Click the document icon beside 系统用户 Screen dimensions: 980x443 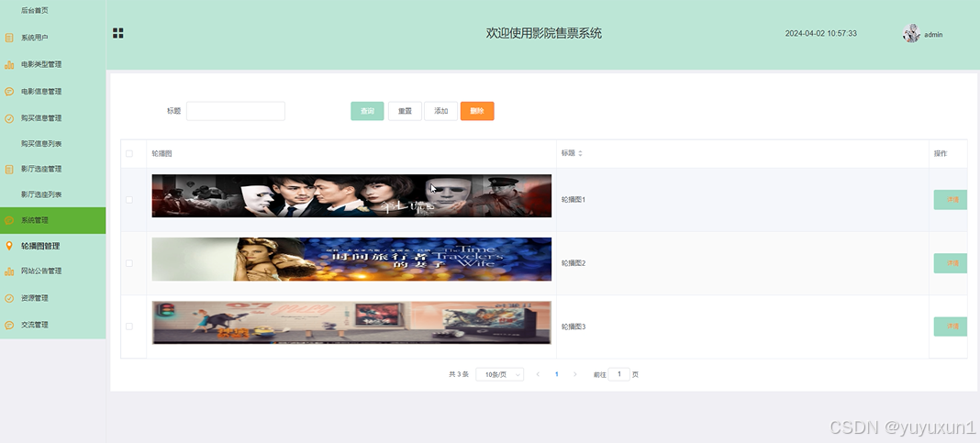[9, 38]
